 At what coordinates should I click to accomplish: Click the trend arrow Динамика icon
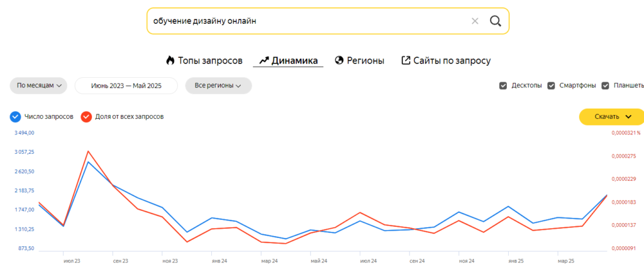click(x=264, y=61)
